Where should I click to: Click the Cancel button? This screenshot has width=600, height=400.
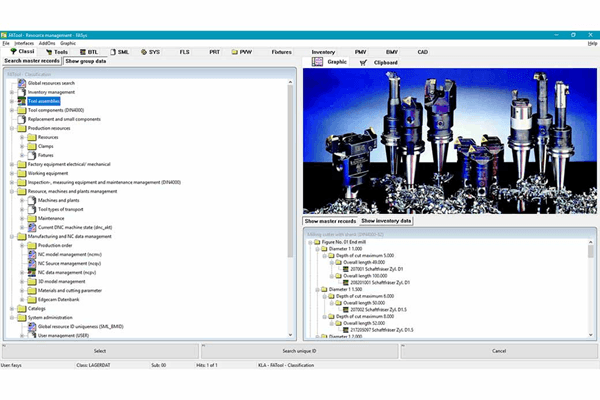pyautogui.click(x=499, y=351)
